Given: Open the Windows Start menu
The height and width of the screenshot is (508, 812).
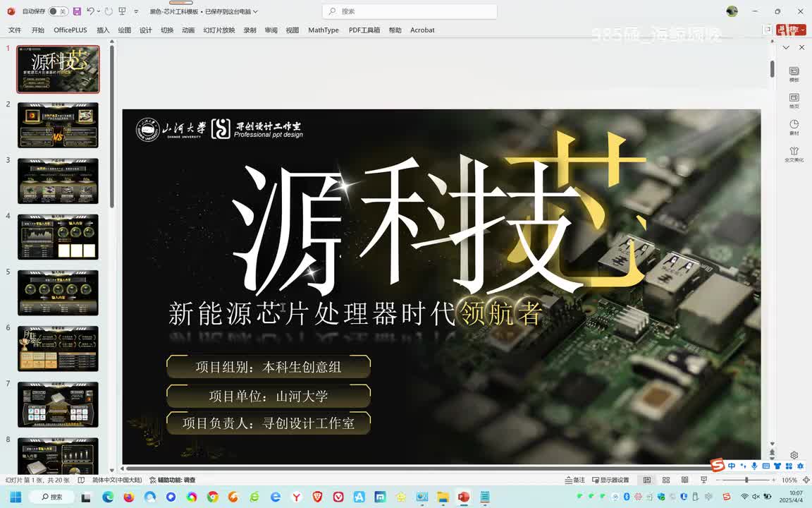Looking at the screenshot, I should [x=16, y=497].
